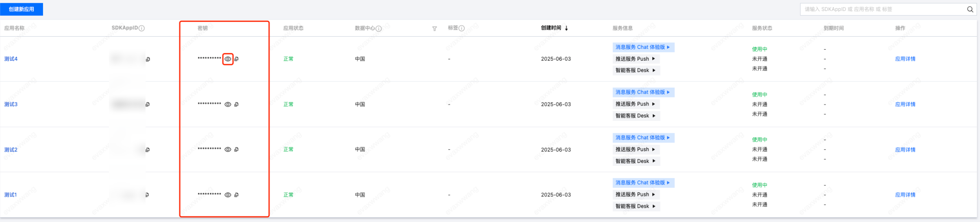Screen dimensions: 980x222
Task: Click the 创建新应用 button
Action: pos(22,9)
